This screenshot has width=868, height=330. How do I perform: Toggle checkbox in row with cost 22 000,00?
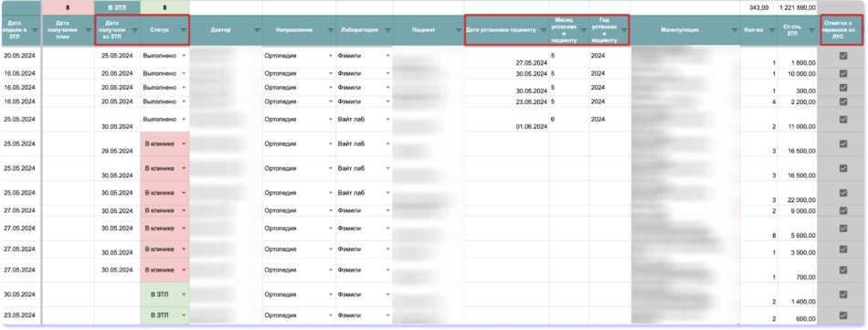pyautogui.click(x=843, y=193)
